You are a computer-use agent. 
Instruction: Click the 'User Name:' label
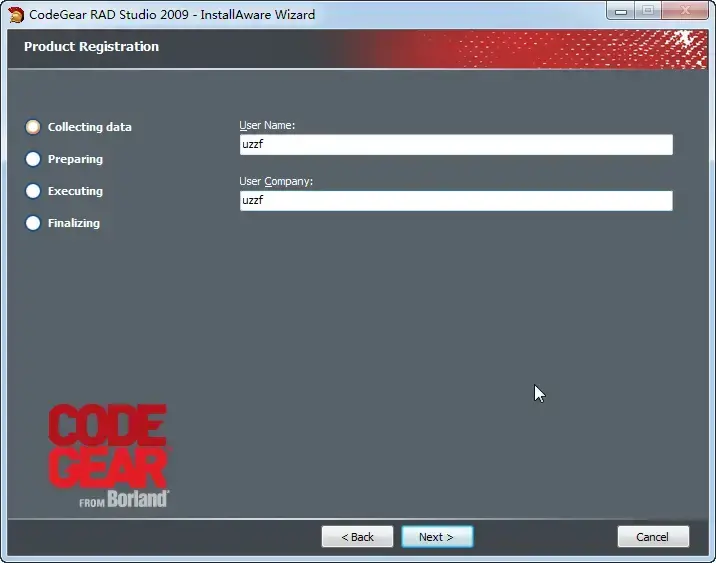point(267,125)
